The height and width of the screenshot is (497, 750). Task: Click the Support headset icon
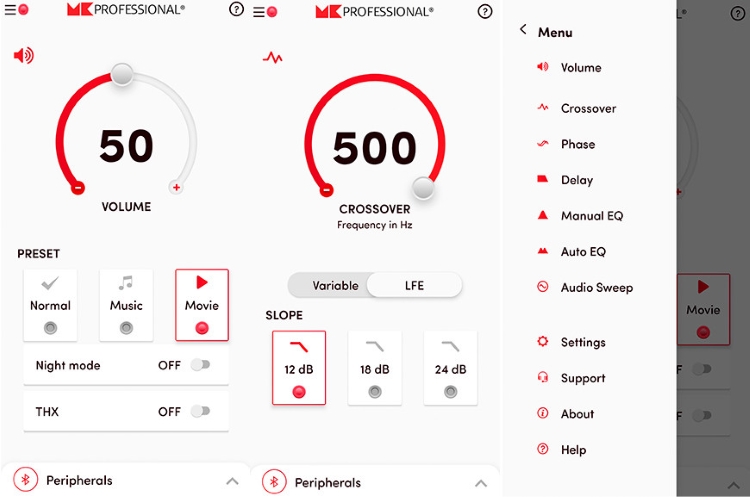pos(543,378)
